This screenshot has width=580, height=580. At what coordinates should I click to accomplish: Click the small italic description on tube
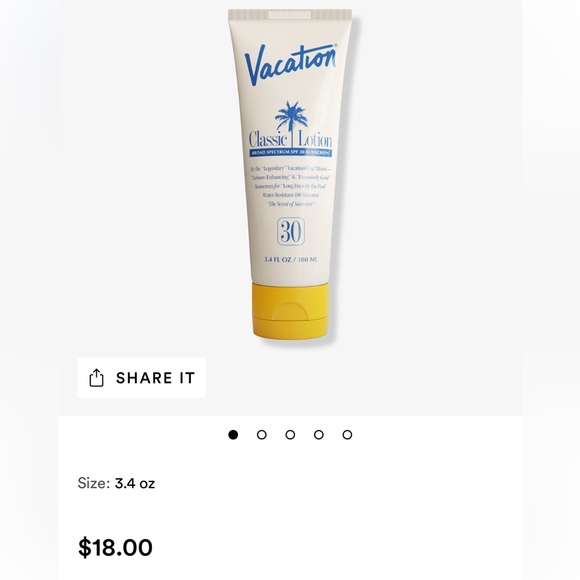tap(290, 186)
